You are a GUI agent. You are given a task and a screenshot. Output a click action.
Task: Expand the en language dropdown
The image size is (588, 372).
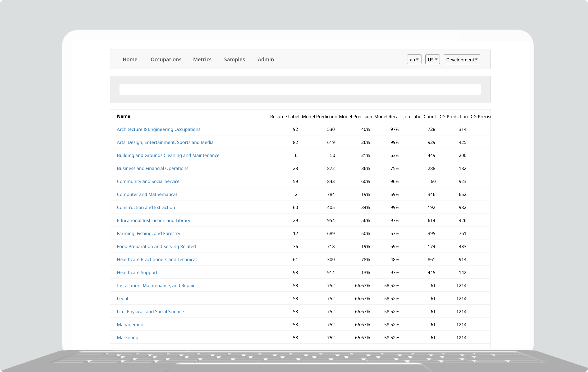[x=414, y=60]
